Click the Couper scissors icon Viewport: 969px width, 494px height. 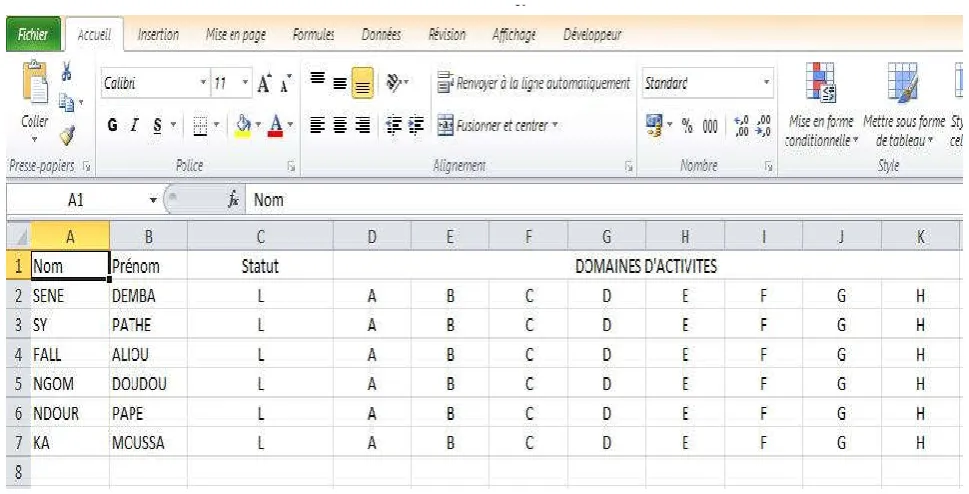(x=66, y=71)
